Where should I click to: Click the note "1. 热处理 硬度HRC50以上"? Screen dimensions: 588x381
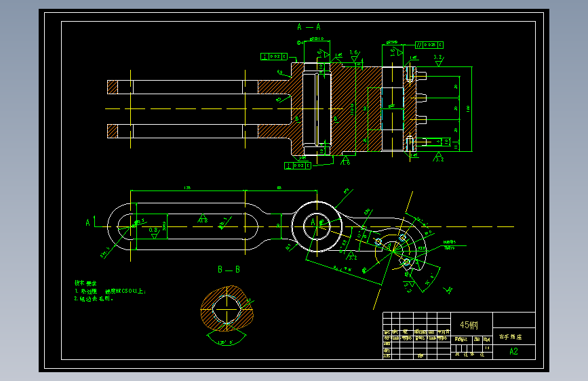click(111, 292)
